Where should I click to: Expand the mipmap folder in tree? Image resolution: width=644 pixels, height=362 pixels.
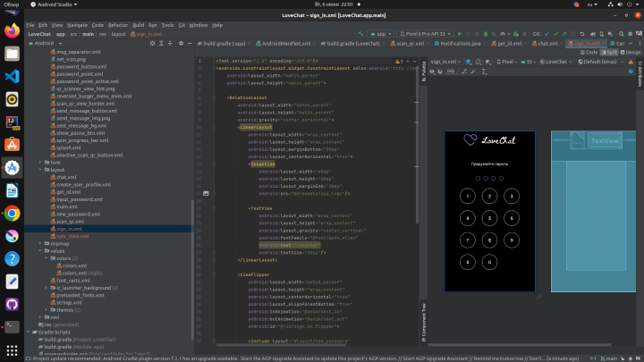40,243
